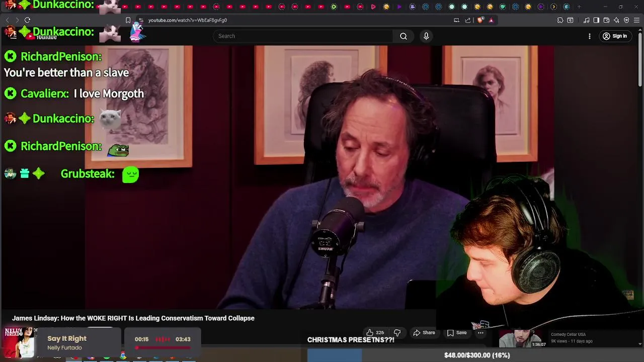Click the browser forward arrow
The image size is (644, 362).
17,20
